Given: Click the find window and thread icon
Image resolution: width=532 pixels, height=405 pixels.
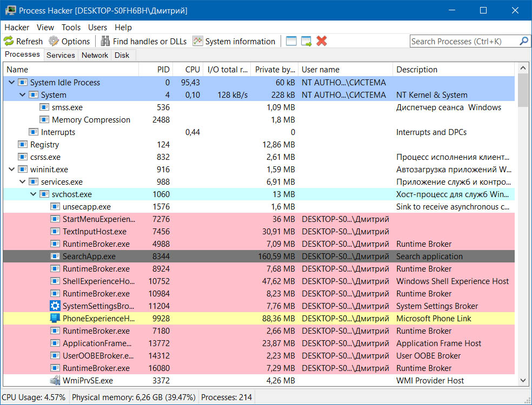Looking at the screenshot, I should coord(306,42).
